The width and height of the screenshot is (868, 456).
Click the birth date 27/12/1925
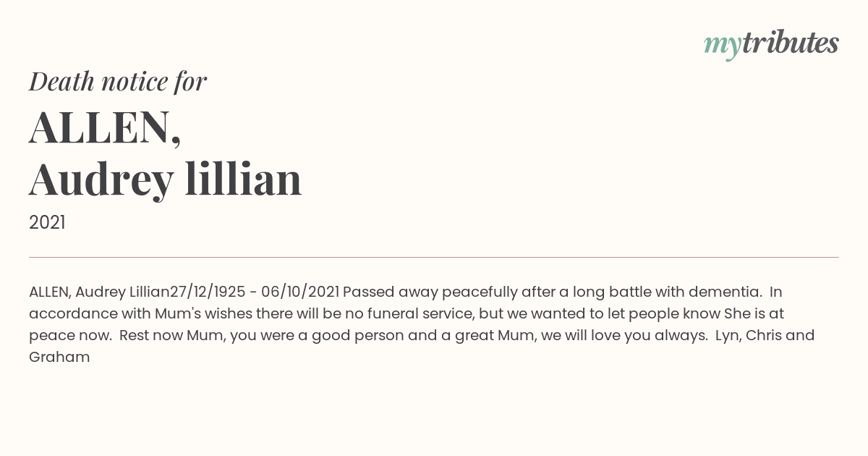208,292
